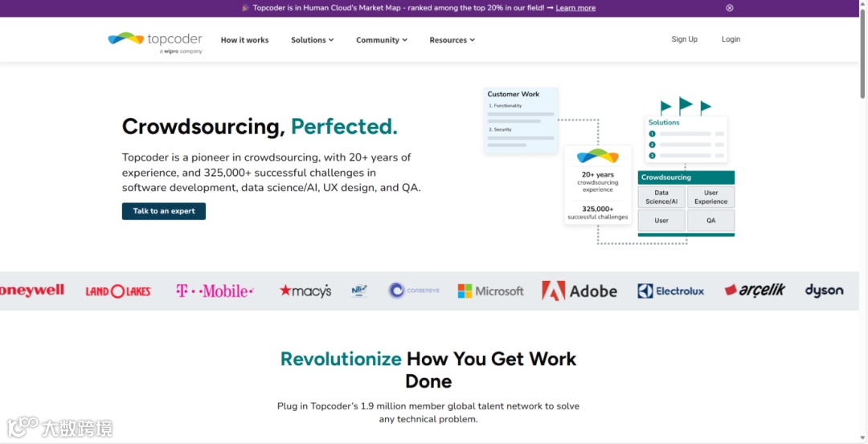The height and width of the screenshot is (444, 868).
Task: Click the page vertical scrollbar thumb
Action: tap(863, 54)
